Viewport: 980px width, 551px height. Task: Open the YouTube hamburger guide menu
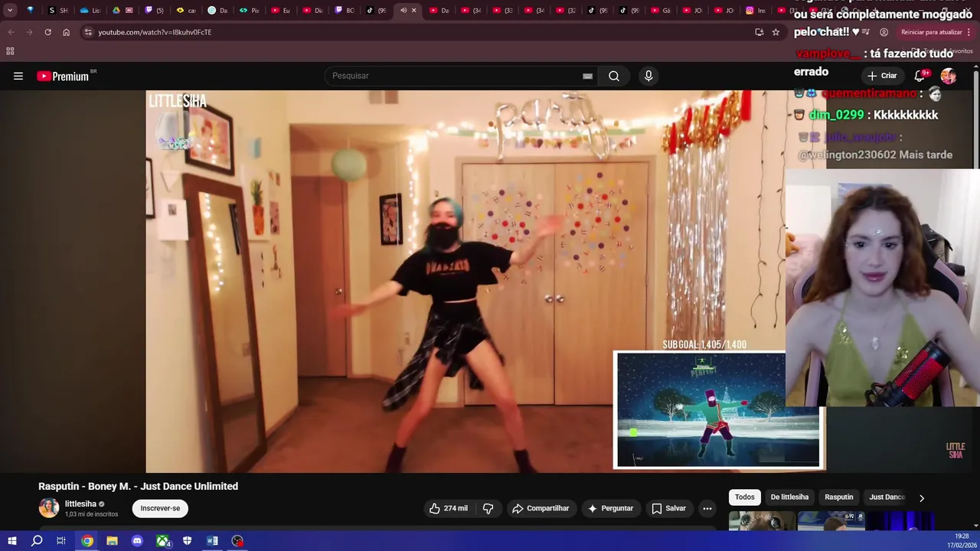click(18, 76)
